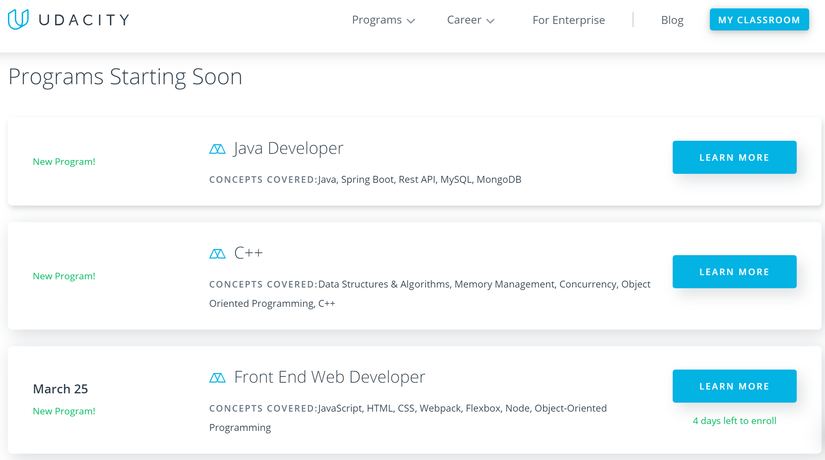Expand the Career dropdown chevron
This screenshot has width=825, height=460.
coord(490,21)
